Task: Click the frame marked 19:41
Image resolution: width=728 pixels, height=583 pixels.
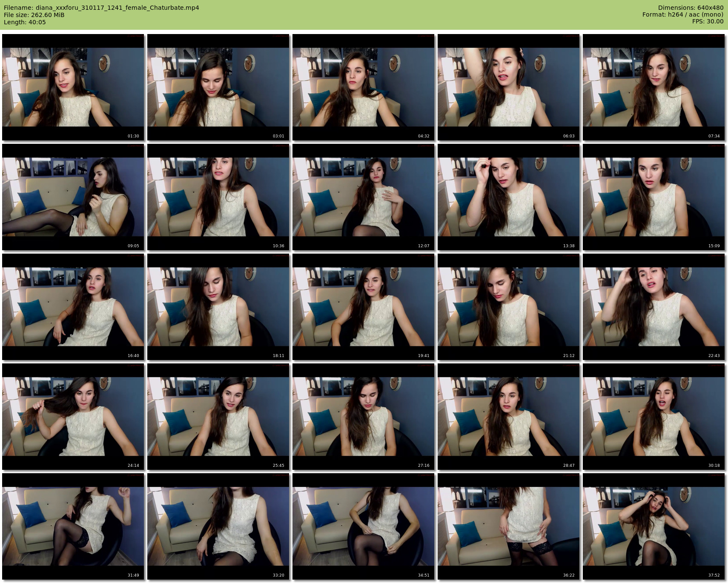Action: tap(364, 307)
